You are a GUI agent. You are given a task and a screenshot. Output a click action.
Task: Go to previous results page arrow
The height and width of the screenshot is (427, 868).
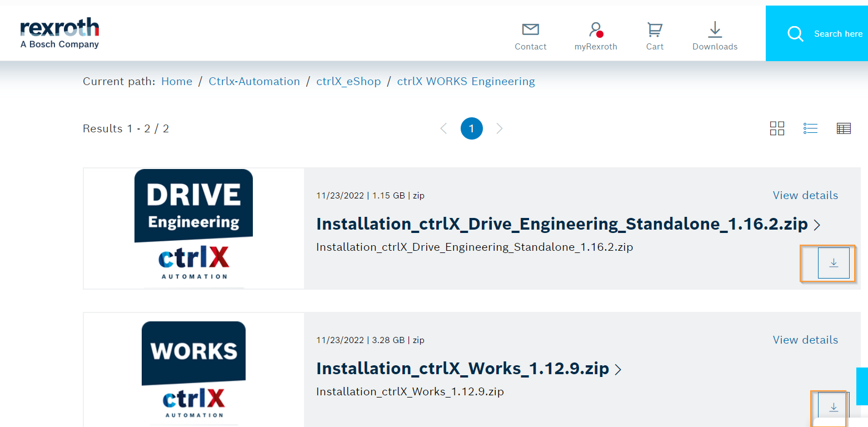tap(443, 128)
